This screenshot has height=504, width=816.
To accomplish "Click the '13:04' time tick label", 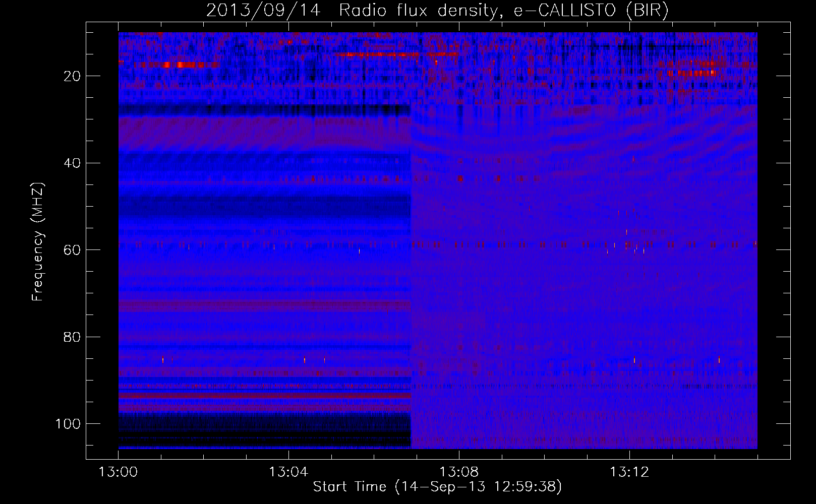I will click(x=288, y=472).
